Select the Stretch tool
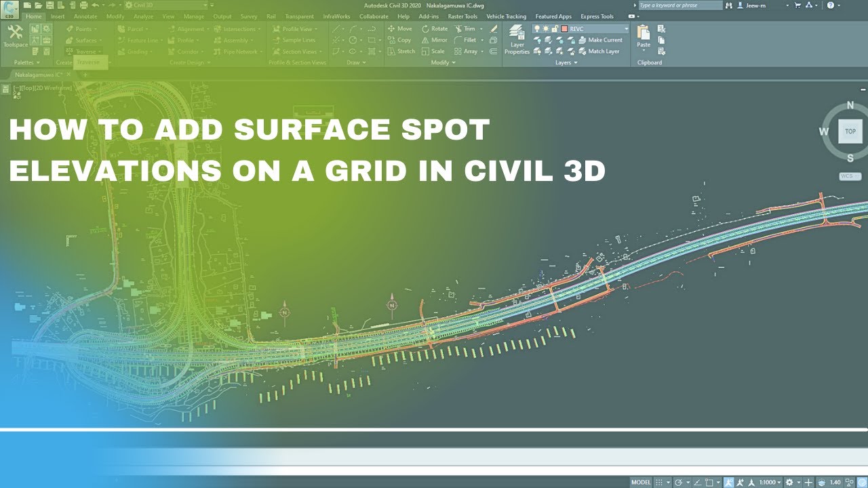The width and height of the screenshot is (868, 488). click(401, 51)
